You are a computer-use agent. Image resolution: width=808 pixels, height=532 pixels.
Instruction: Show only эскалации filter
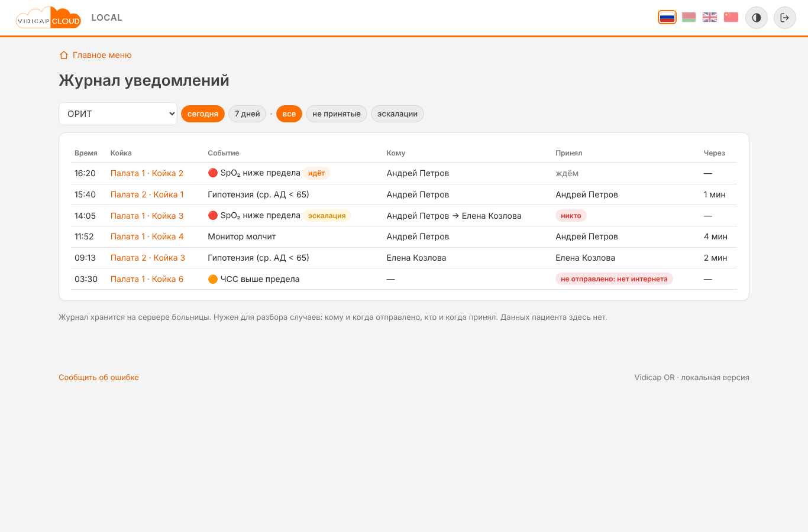(x=397, y=114)
